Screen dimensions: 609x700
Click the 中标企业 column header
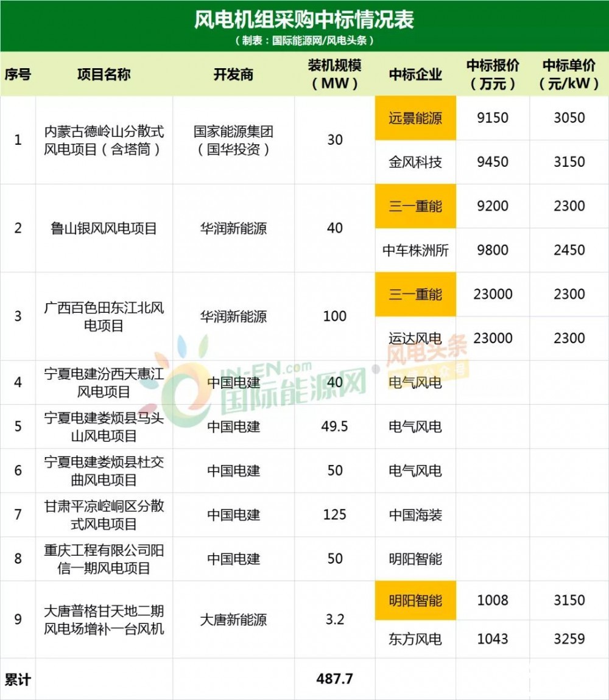click(415, 74)
